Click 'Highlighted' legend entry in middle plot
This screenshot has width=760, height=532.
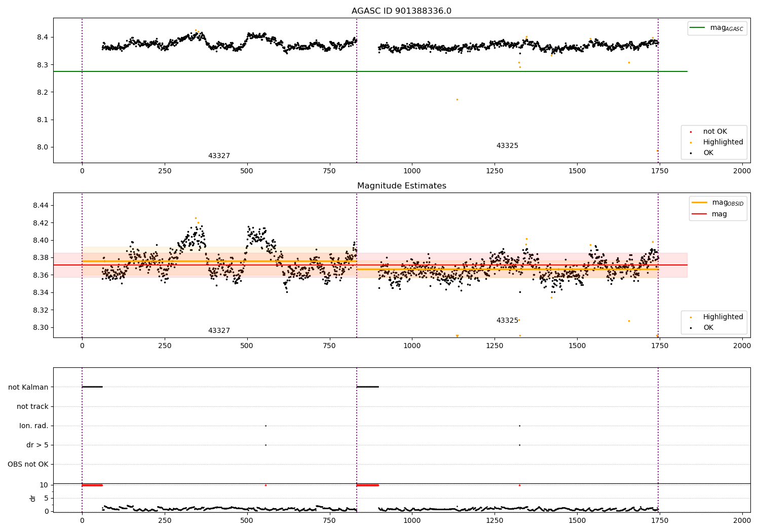tap(717, 317)
